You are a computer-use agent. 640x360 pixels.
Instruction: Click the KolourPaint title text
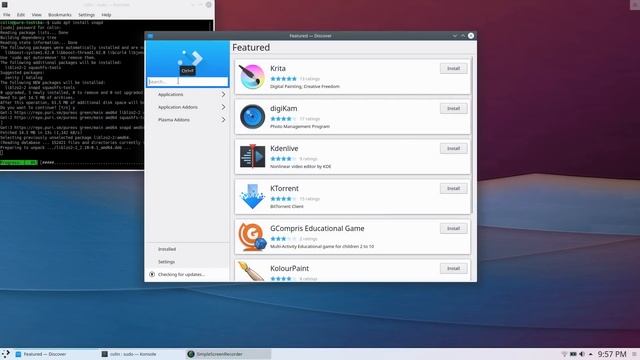tap(289, 269)
